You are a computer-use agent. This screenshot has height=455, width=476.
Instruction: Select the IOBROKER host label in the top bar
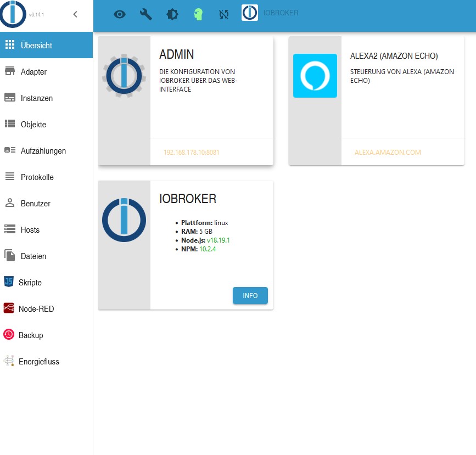click(x=281, y=13)
